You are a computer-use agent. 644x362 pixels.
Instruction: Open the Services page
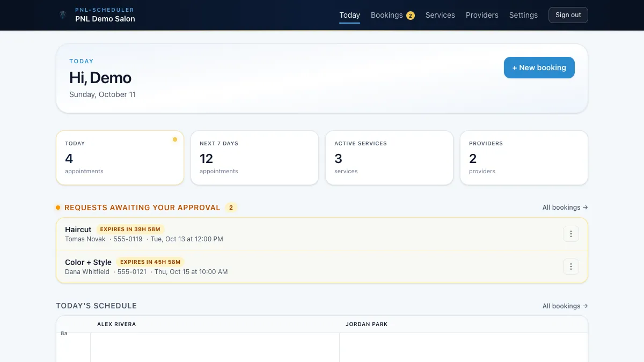tap(440, 15)
